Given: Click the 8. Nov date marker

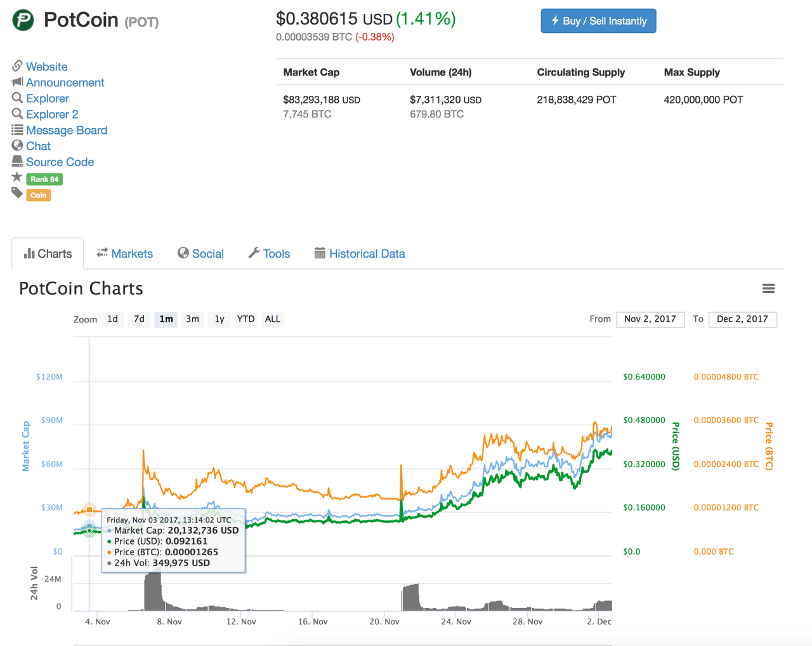Looking at the screenshot, I should click(x=169, y=622).
